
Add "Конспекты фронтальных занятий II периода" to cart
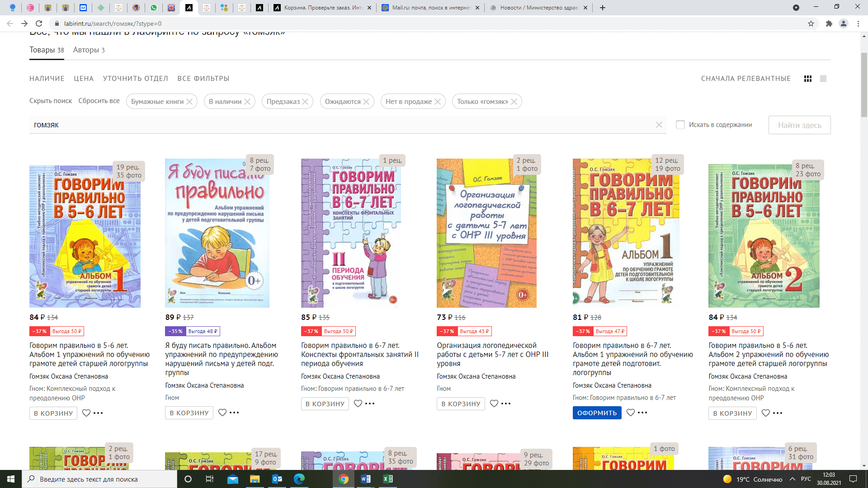(325, 404)
